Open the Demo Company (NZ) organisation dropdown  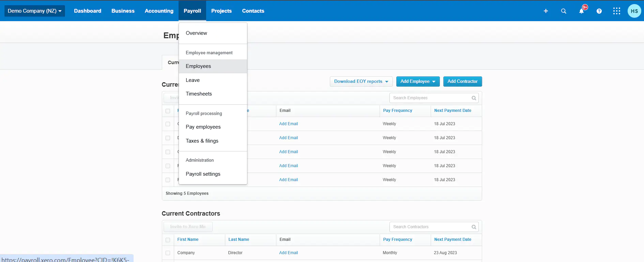click(34, 11)
